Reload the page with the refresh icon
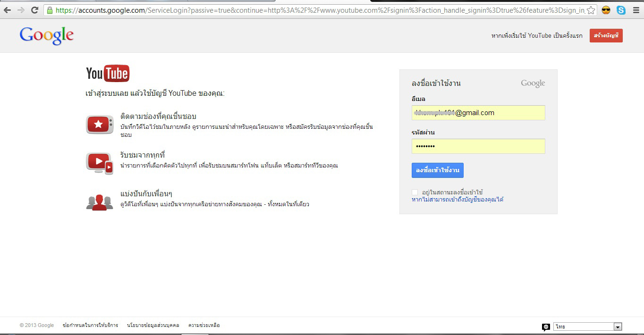The height and width of the screenshot is (335, 644). click(x=34, y=10)
